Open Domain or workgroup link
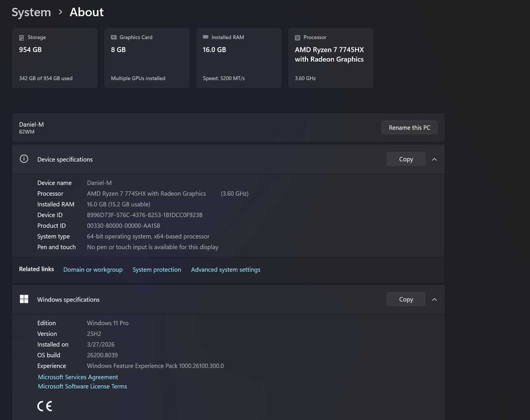The width and height of the screenshot is (530, 420). 93,269
